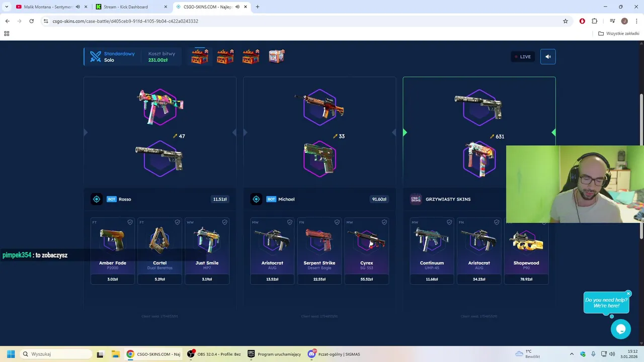The image size is (644, 362).
Task: Close the 'Do you need help?' popup
Action: click(628, 294)
